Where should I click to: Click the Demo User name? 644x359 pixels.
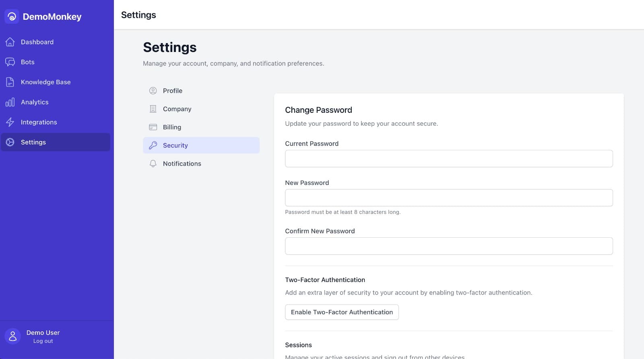pyautogui.click(x=43, y=332)
